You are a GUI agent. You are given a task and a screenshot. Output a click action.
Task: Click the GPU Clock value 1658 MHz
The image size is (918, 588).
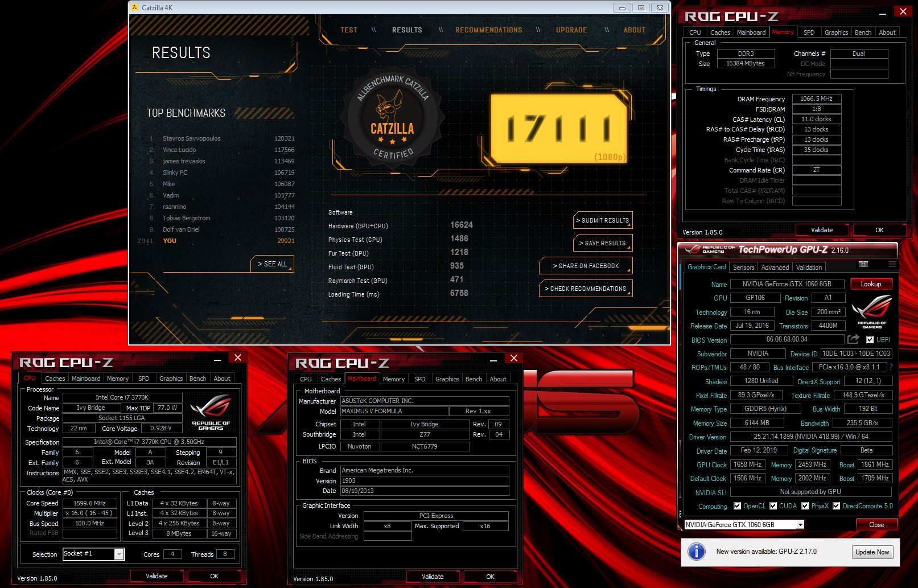pyautogui.click(x=747, y=464)
